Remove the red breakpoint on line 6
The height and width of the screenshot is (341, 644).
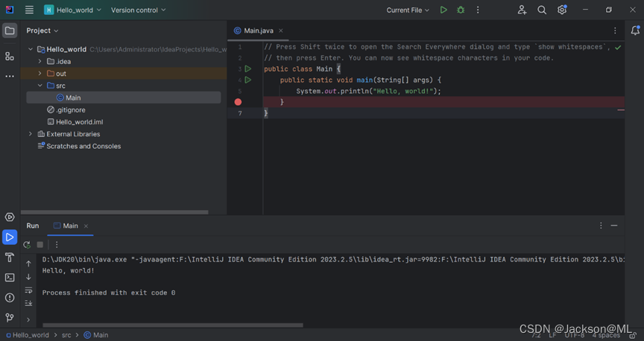[x=238, y=102]
